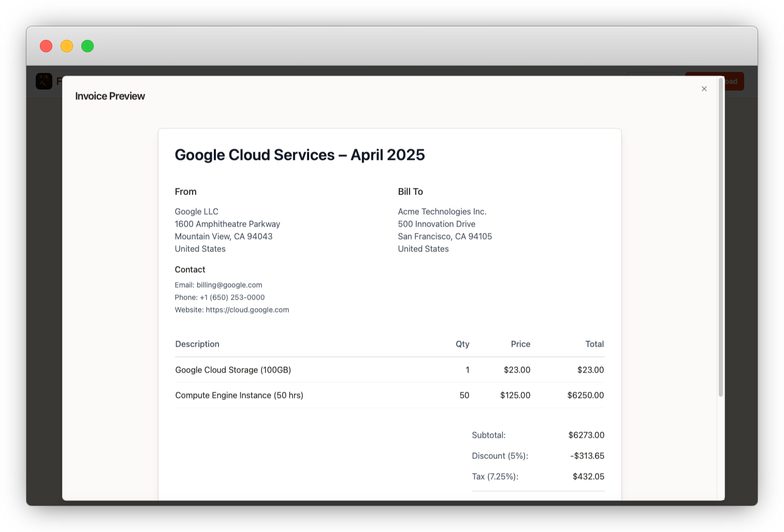
Task: Click the app logo icon behind the dialog
Action: (x=44, y=81)
